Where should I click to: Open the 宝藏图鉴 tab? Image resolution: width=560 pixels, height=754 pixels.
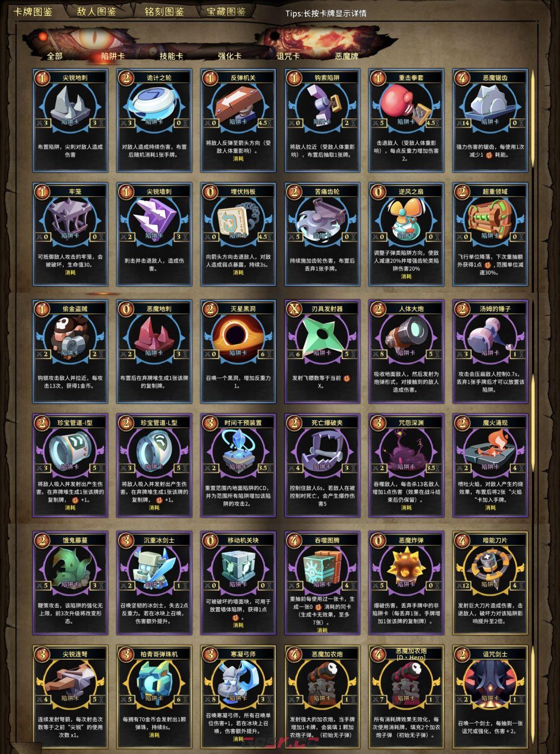click(226, 11)
